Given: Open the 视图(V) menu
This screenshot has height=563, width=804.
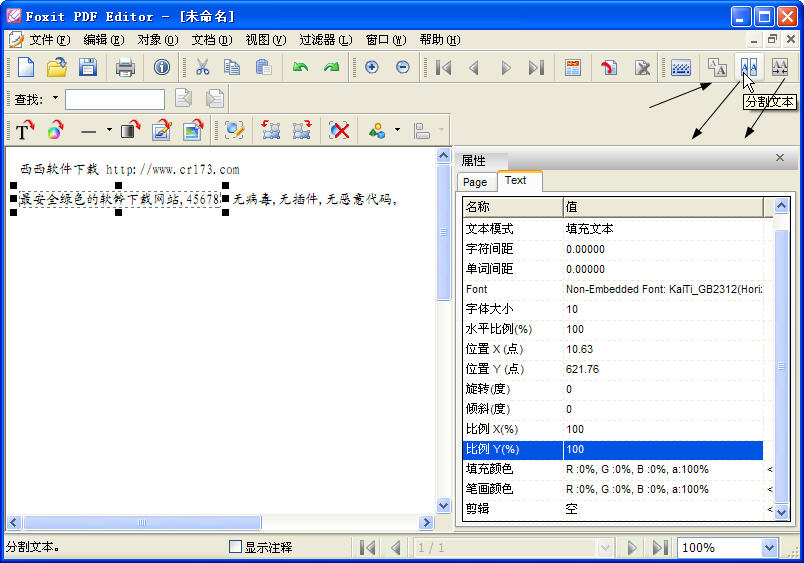Looking at the screenshot, I should (265, 39).
